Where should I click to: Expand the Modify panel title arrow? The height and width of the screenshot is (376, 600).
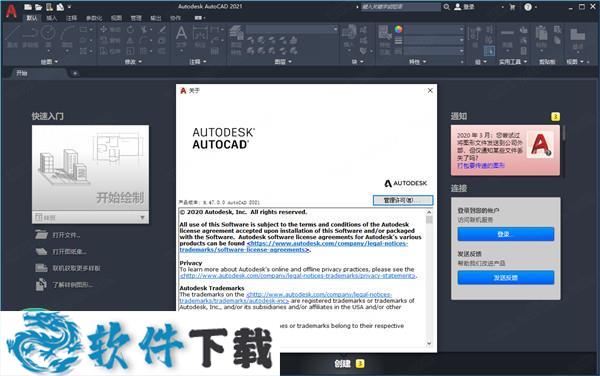[140, 62]
